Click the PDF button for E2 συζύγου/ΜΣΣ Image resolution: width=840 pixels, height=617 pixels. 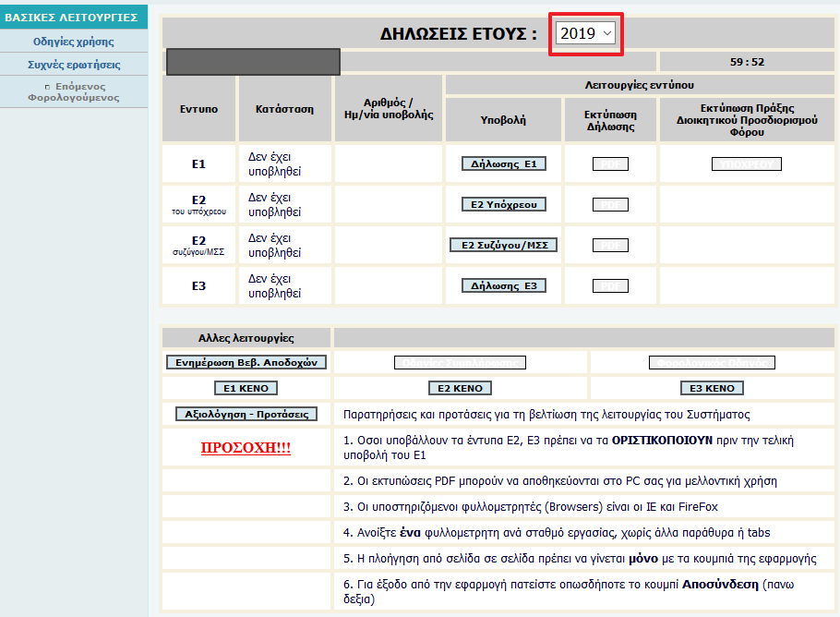point(610,246)
